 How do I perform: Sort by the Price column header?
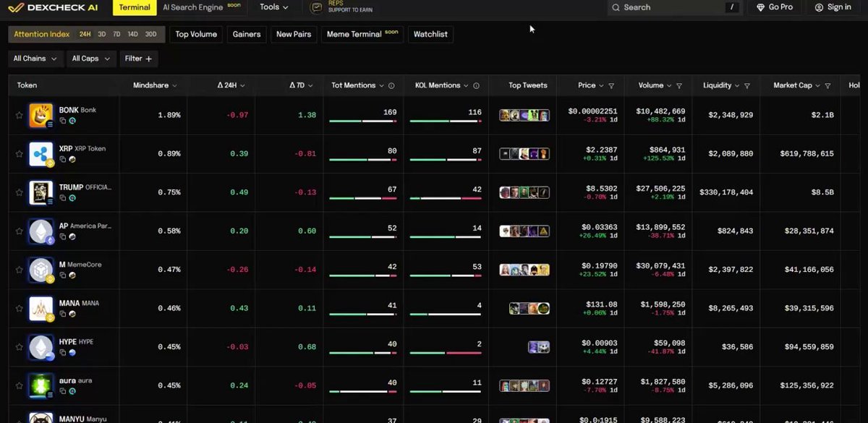tap(591, 85)
